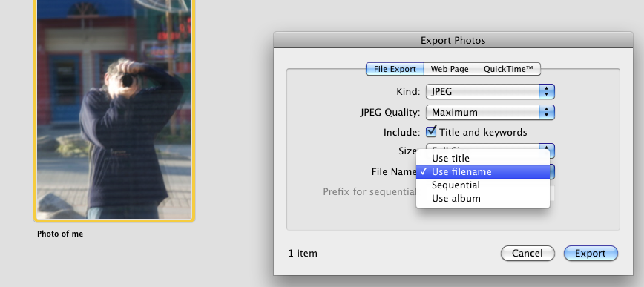Select the checked Use filename option

click(x=483, y=171)
